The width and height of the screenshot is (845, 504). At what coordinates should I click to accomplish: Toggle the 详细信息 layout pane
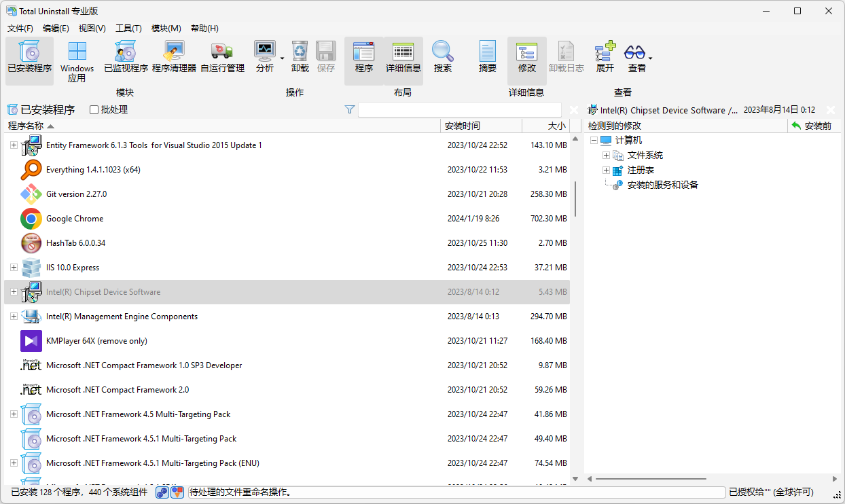pos(403,60)
